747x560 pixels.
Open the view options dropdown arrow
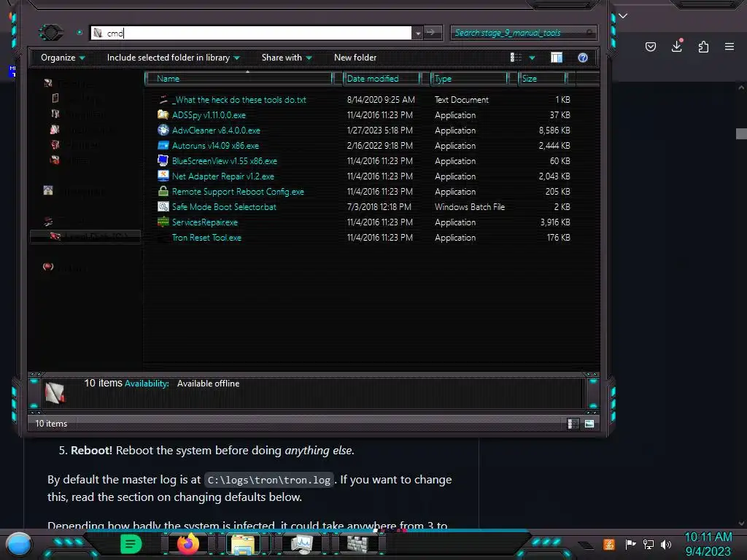coord(532,58)
